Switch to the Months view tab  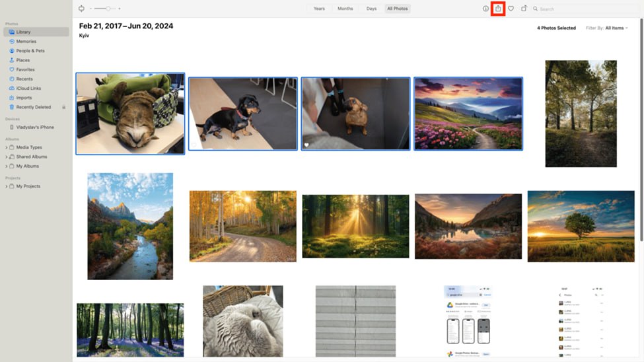tap(345, 9)
